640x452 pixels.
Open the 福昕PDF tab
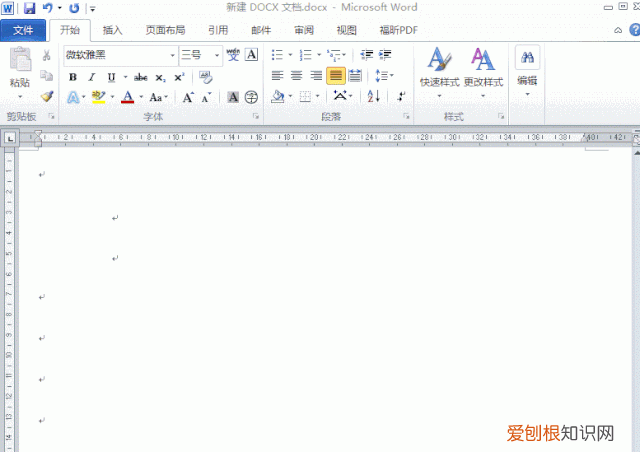(398, 30)
